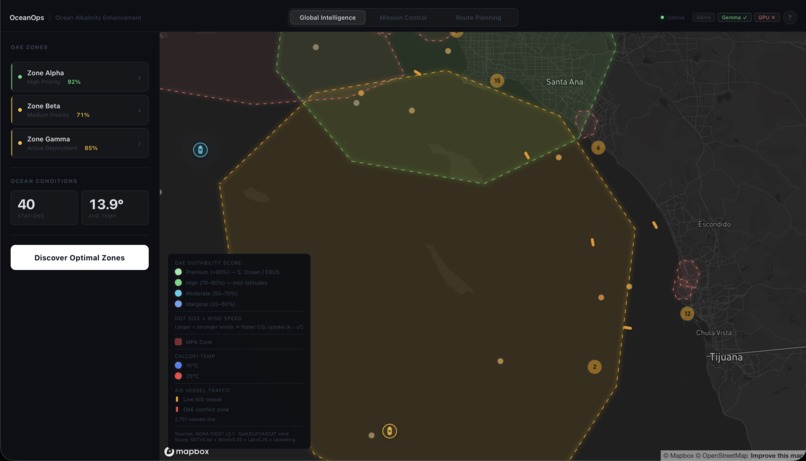The height and width of the screenshot is (461, 806).
Task: Click the Marginal suitability legend swatch
Action: point(178,304)
